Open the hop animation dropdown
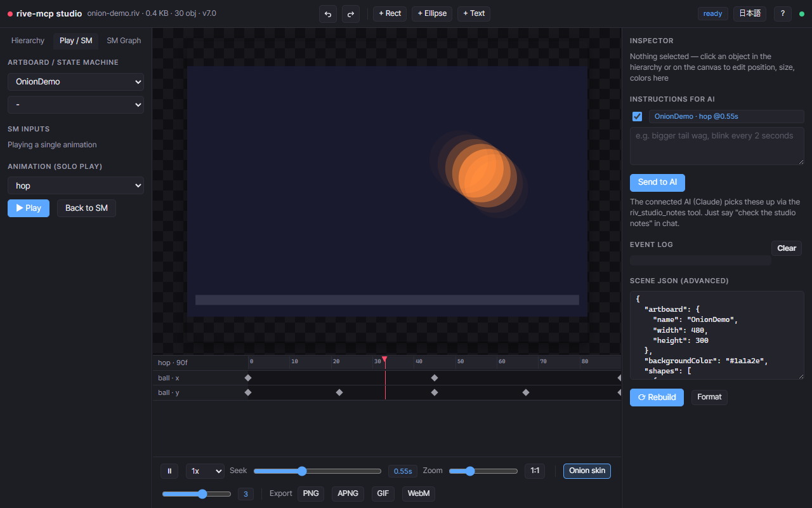812x508 pixels. point(75,185)
